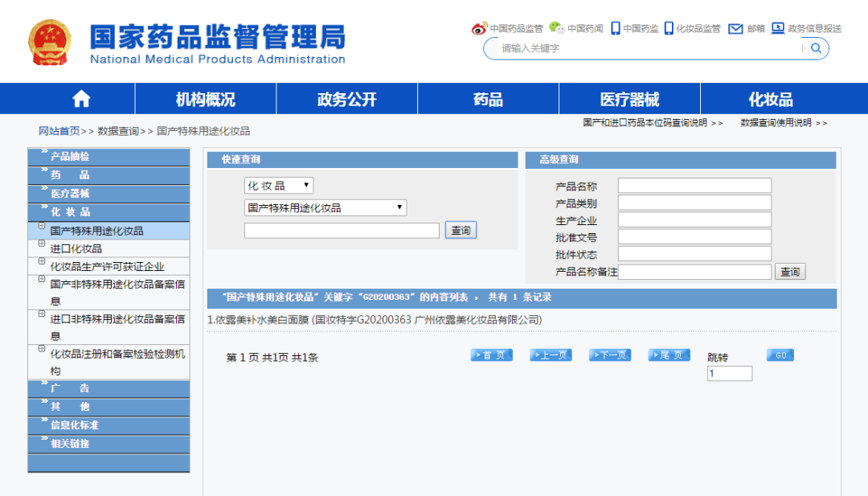Screen dimensions: 868x496
Task: Open the 邮箱 envelope icon
Action: coord(735,28)
